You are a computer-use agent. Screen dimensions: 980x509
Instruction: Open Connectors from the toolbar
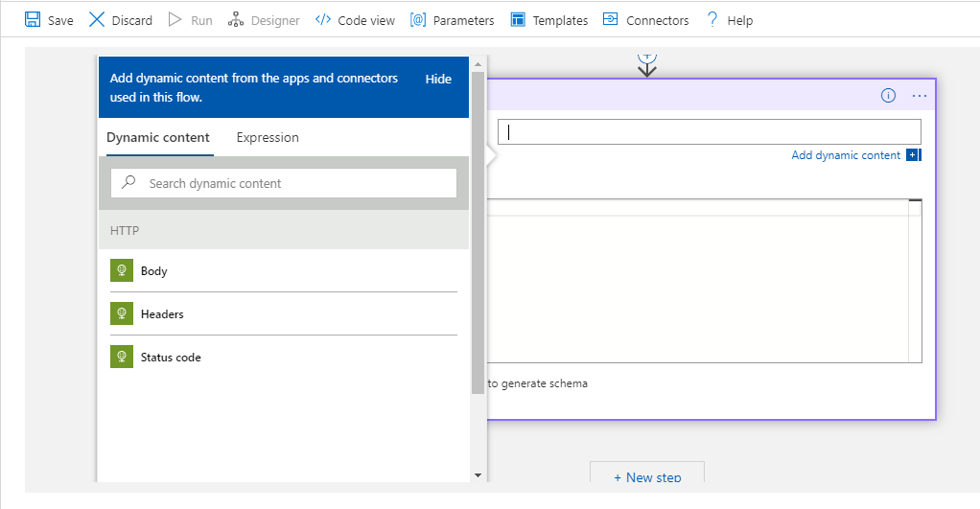[x=645, y=20]
